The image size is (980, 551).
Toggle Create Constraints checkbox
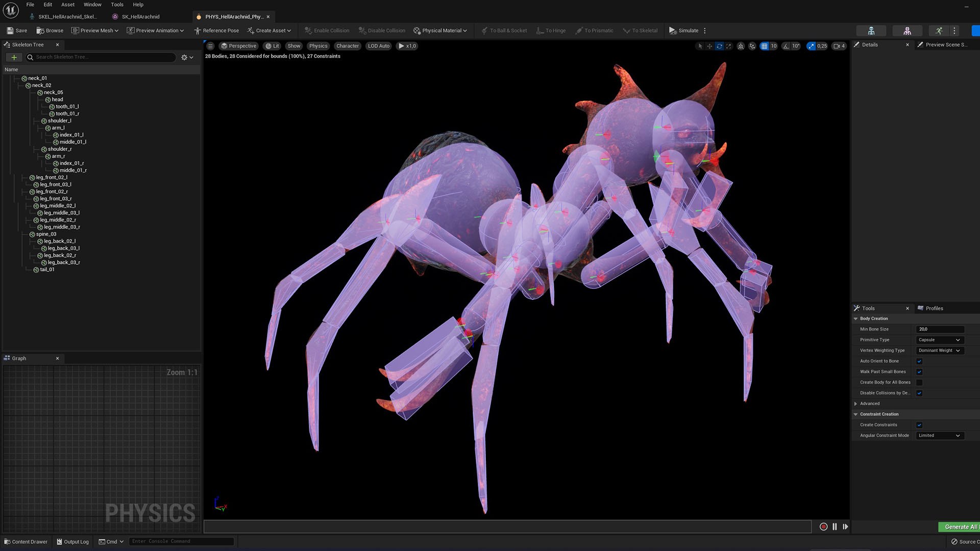(x=919, y=425)
